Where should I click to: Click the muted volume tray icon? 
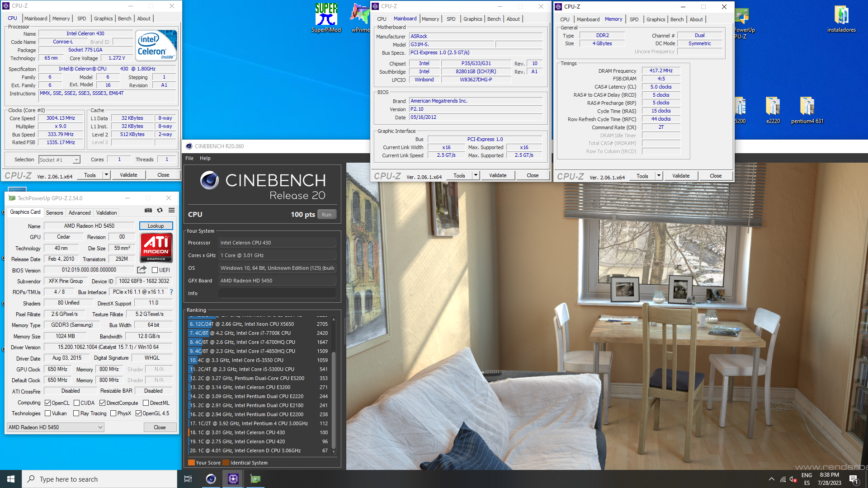[793, 479]
